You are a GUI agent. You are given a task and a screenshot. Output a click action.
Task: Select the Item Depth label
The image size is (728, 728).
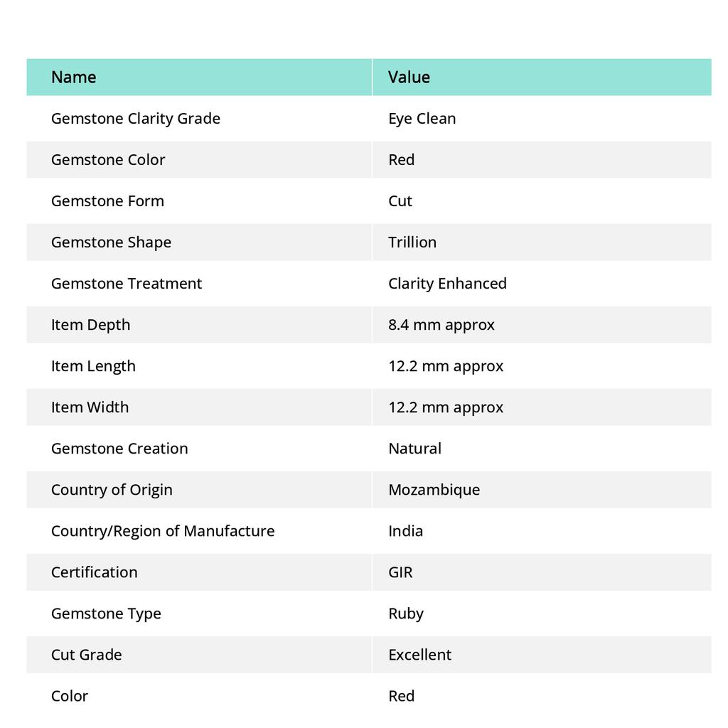point(91,325)
